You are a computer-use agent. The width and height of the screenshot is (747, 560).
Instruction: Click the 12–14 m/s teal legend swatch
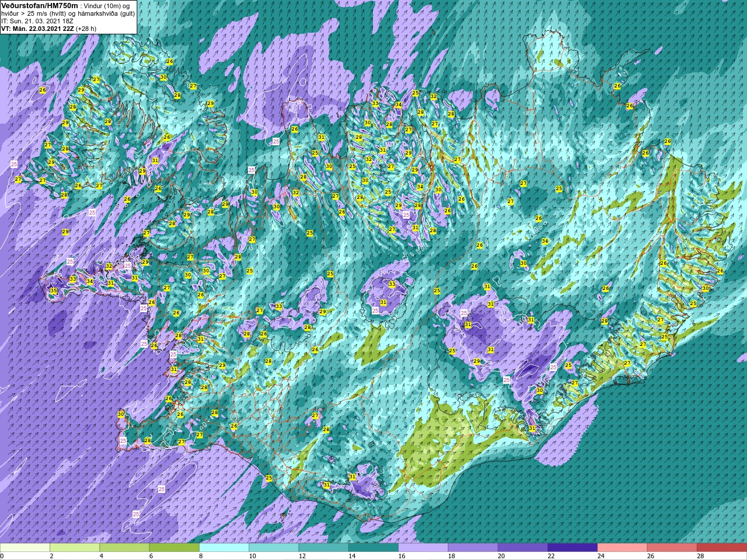(323, 548)
